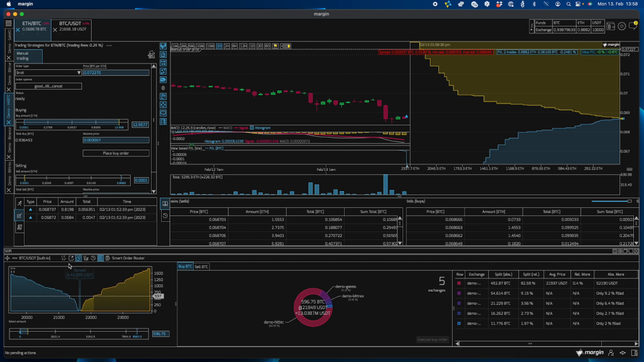Open the order book icon beside asks table
Screen dimensions: 644x362
click(165, 202)
